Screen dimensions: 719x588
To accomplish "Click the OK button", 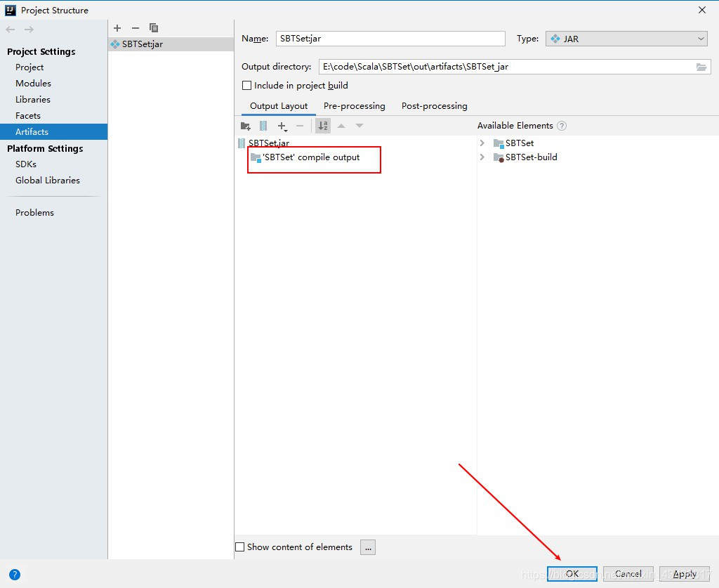I will (x=572, y=573).
